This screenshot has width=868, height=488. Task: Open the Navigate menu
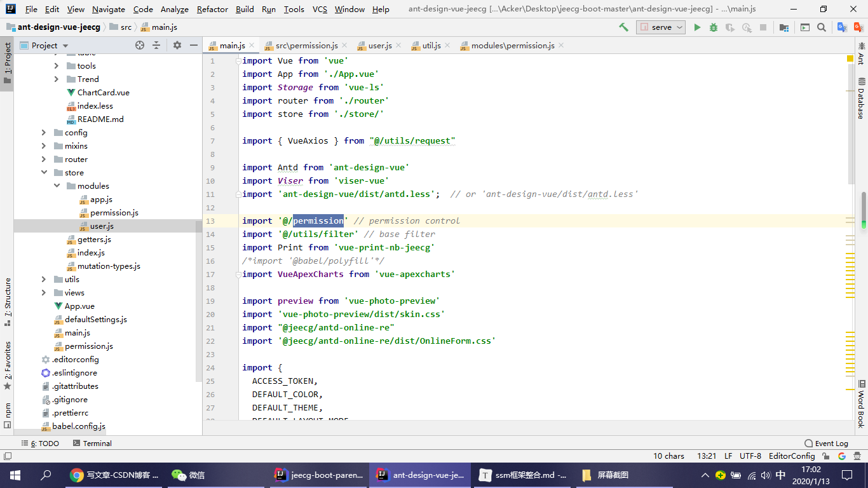(109, 9)
